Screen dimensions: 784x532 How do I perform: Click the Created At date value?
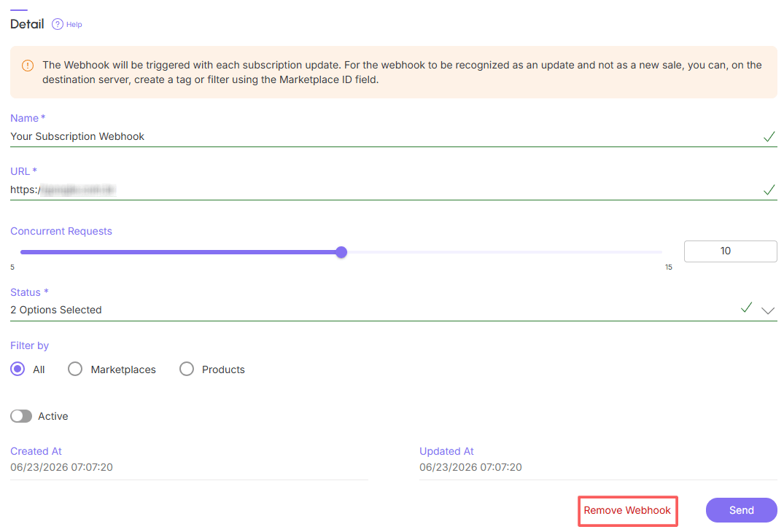61,468
